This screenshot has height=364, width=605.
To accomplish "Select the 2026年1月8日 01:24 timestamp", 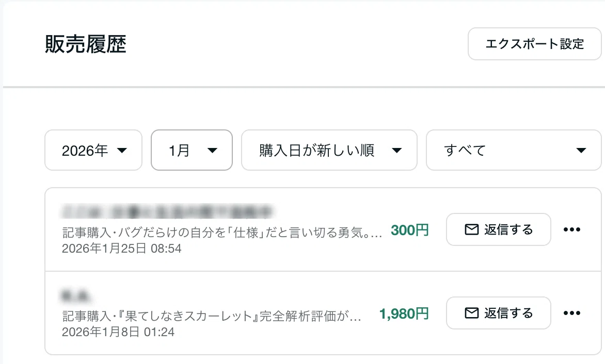I will click(118, 332).
